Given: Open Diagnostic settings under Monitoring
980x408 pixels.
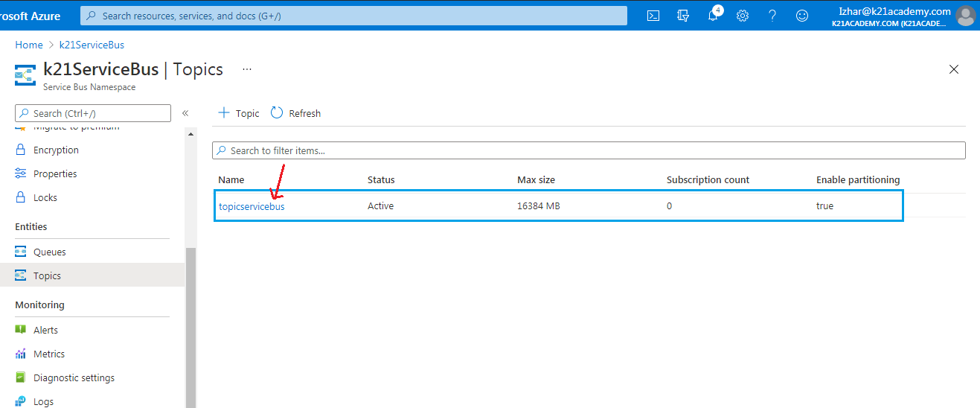Looking at the screenshot, I should (x=74, y=378).
